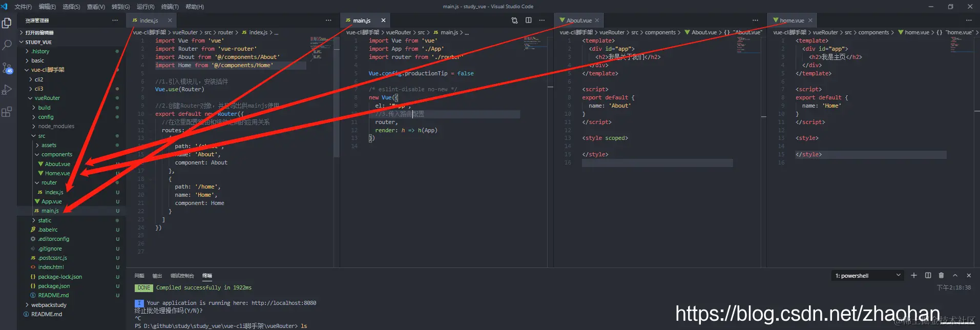The image size is (980, 330).
Task: Click components breadcrumb in About.vue editor
Action: [x=660, y=32]
